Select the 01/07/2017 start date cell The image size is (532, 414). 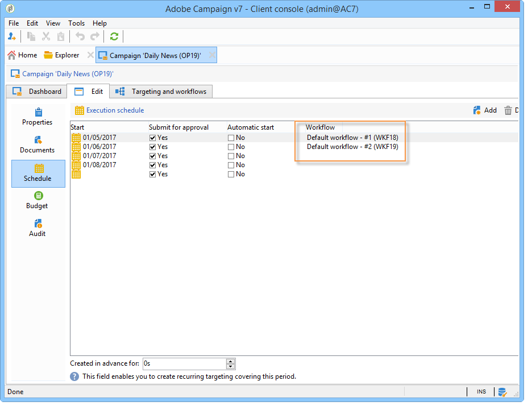pyautogui.click(x=99, y=156)
